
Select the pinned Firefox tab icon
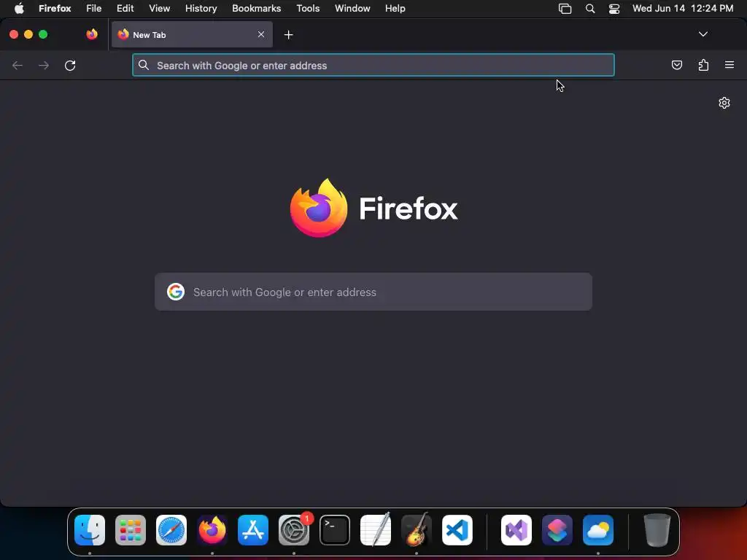[x=92, y=34]
